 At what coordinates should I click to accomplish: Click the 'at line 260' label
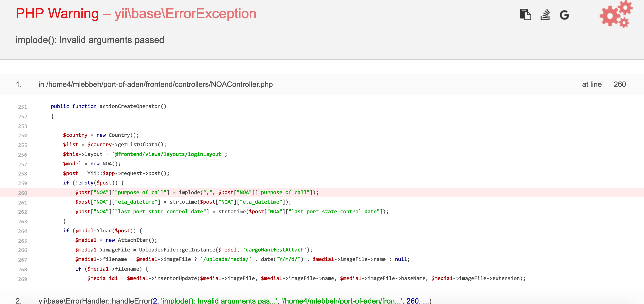[x=604, y=84]
